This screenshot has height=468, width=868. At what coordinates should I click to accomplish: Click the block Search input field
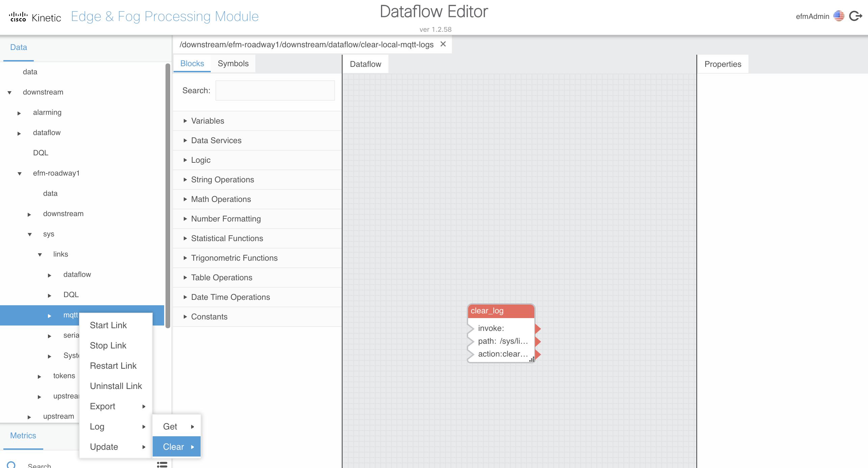pyautogui.click(x=275, y=90)
